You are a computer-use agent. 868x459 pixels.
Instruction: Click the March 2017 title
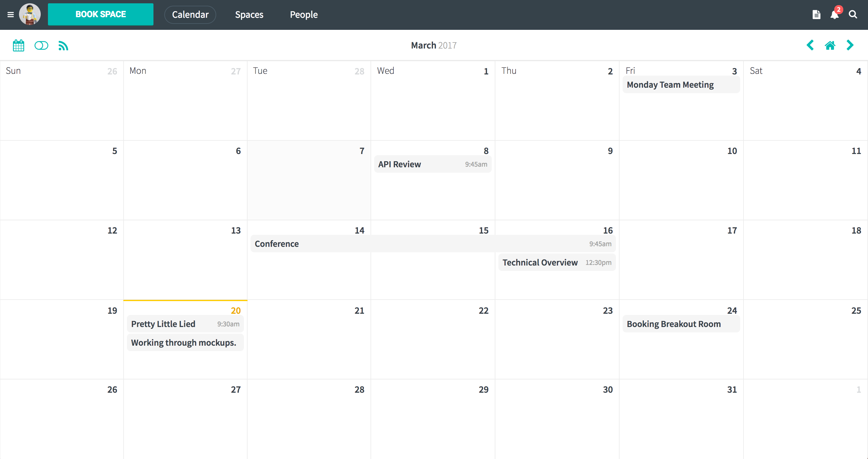(x=434, y=45)
